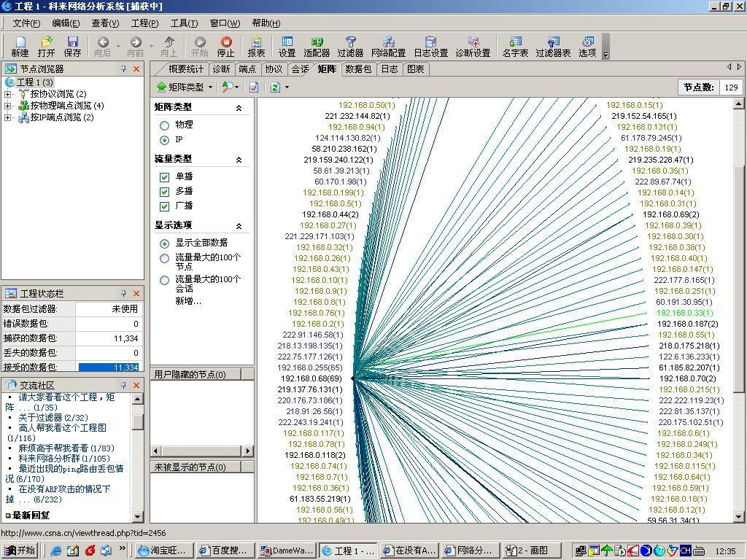Toggle the 多播 traffic checkbox

[x=164, y=192]
